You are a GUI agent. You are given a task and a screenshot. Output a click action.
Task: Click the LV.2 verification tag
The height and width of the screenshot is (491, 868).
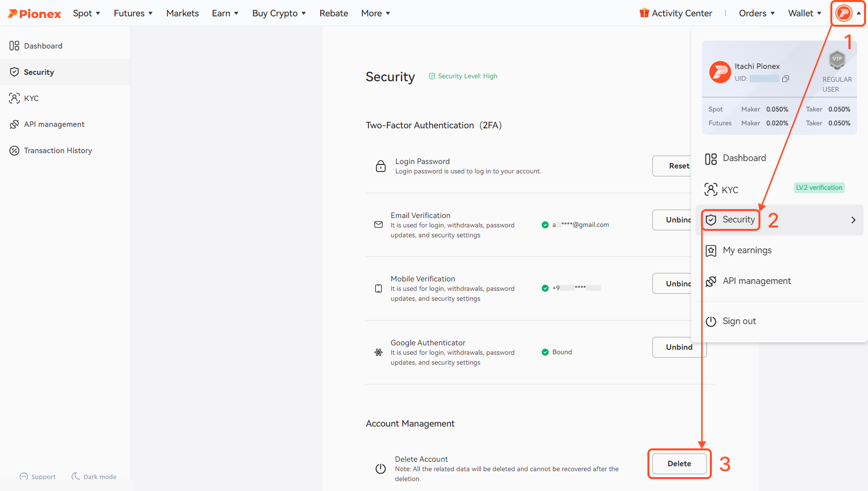click(819, 188)
